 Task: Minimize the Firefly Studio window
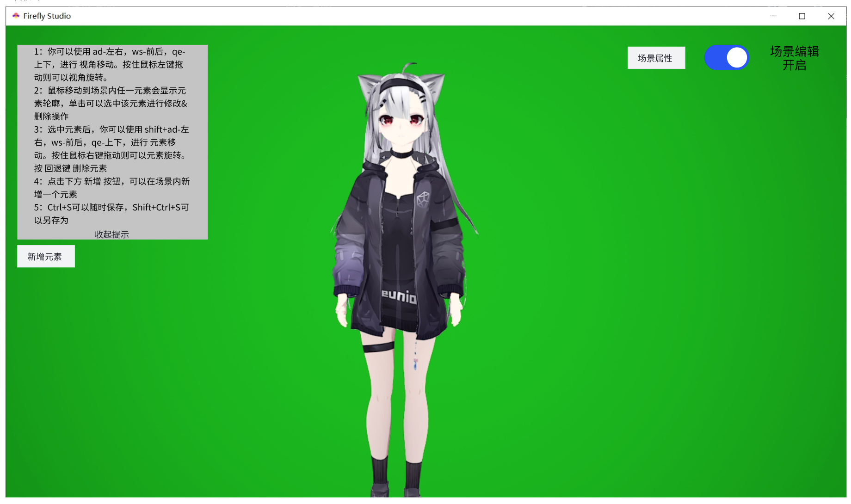pyautogui.click(x=773, y=16)
